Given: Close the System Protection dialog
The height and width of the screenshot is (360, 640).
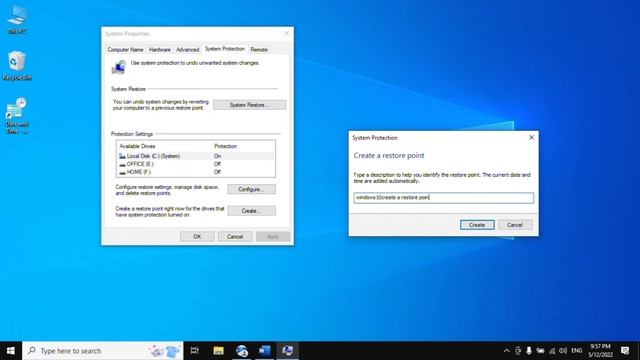Looking at the screenshot, I should [531, 138].
